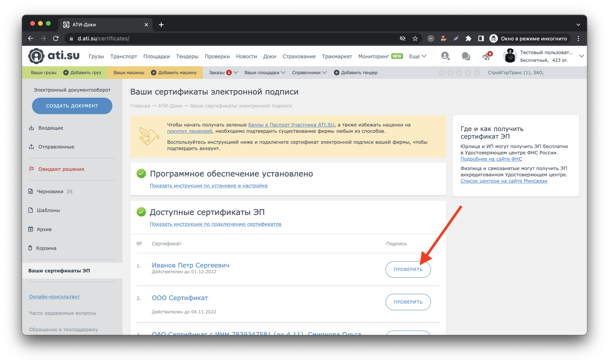Click the plus icon for Добавить груз
Screen dimensions: 609x364
click(66, 73)
